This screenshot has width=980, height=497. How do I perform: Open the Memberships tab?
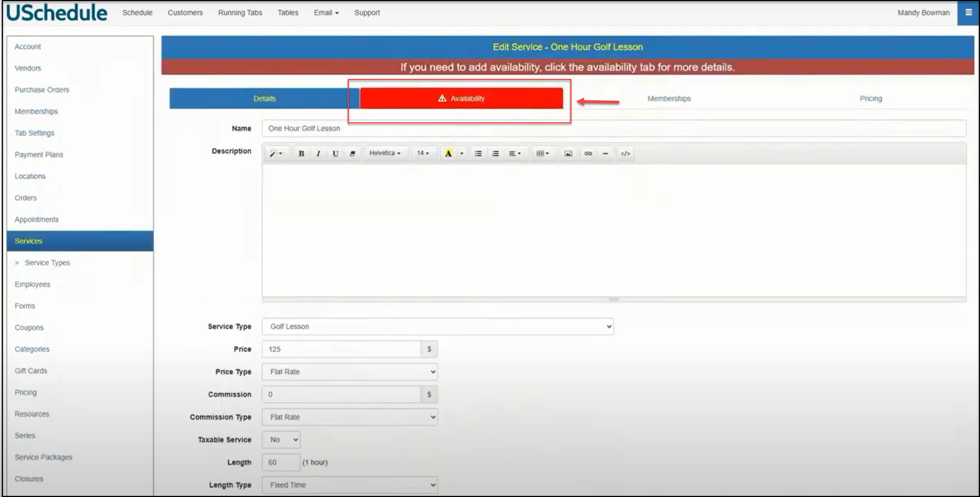[669, 99]
